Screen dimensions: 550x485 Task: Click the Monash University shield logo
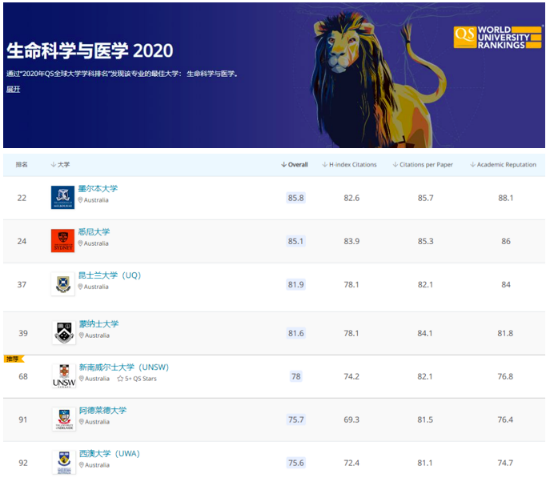64,332
